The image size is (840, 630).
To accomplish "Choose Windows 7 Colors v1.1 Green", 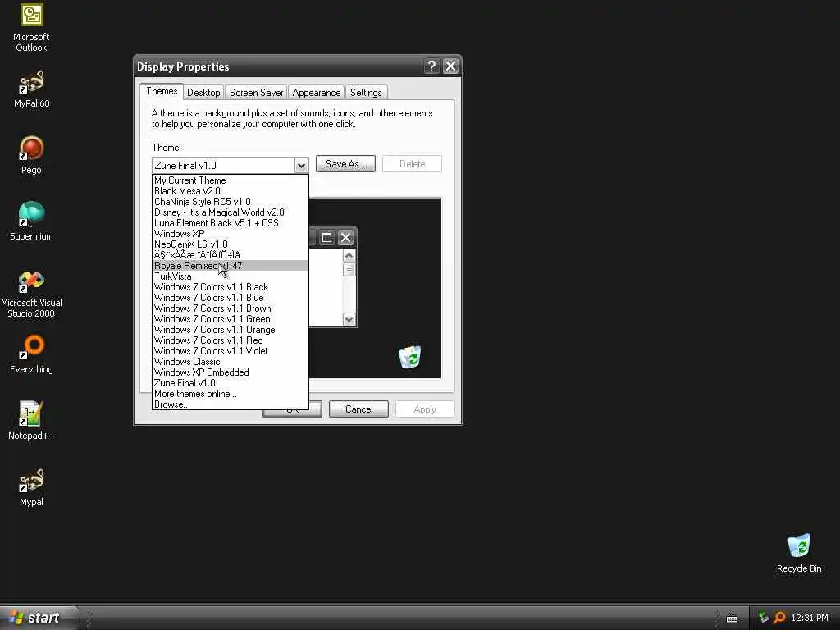I will [x=231, y=319].
